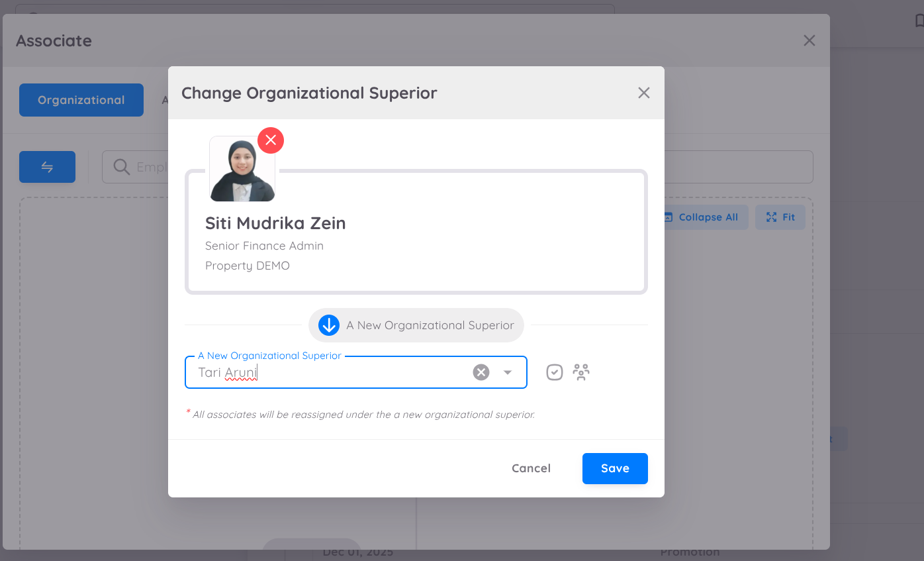Click the red X badge on Siti's photo
This screenshot has width=924, height=561.
pyautogui.click(x=271, y=140)
